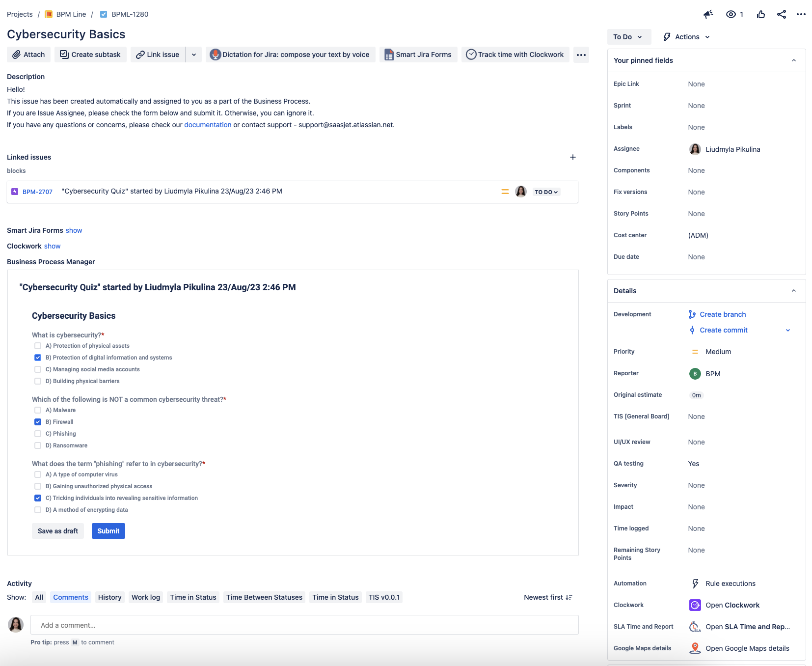Image resolution: width=812 pixels, height=666 pixels.
Task: Open the documentation link in description
Action: click(x=208, y=125)
